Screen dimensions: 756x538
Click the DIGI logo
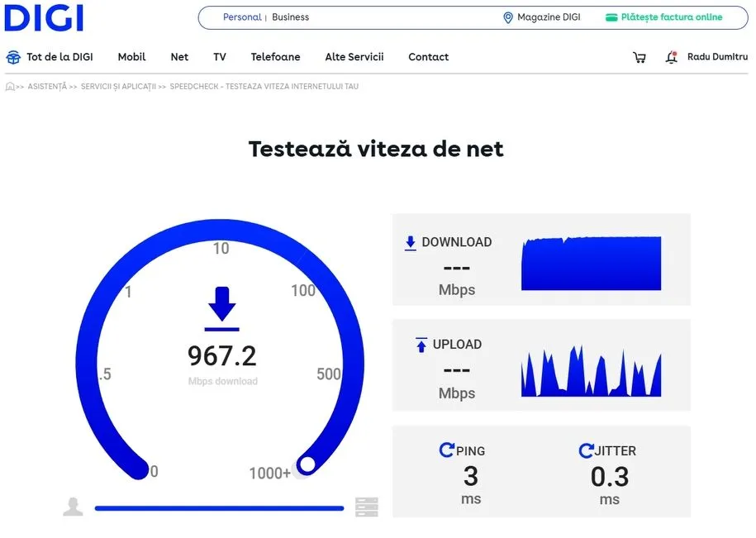[43, 17]
